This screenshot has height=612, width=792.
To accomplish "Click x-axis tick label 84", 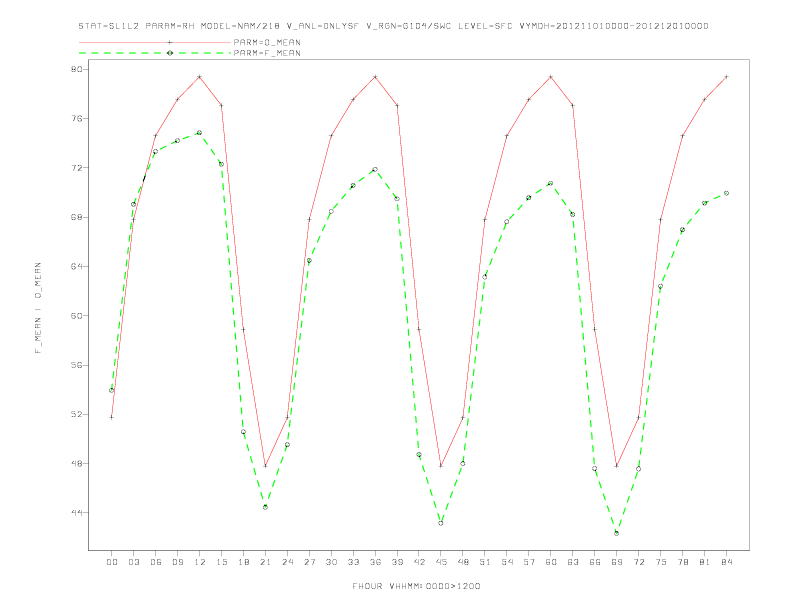I will 727,562.
